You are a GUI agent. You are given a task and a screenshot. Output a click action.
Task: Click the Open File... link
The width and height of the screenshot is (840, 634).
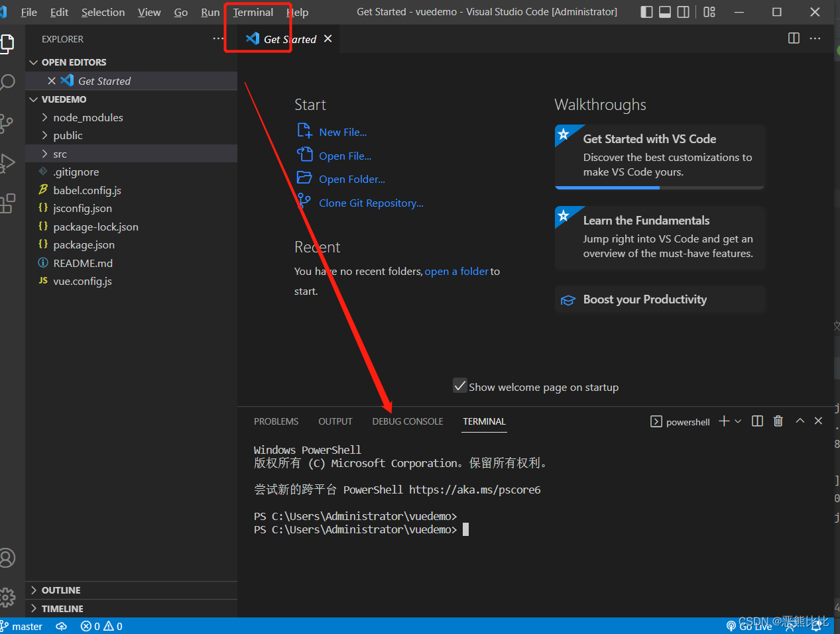coord(345,156)
